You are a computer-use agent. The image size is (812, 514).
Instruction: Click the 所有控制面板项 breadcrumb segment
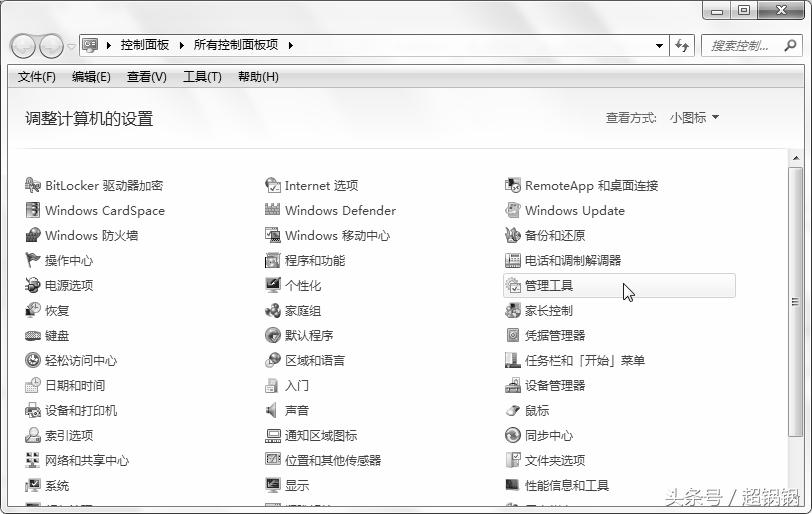(236, 45)
